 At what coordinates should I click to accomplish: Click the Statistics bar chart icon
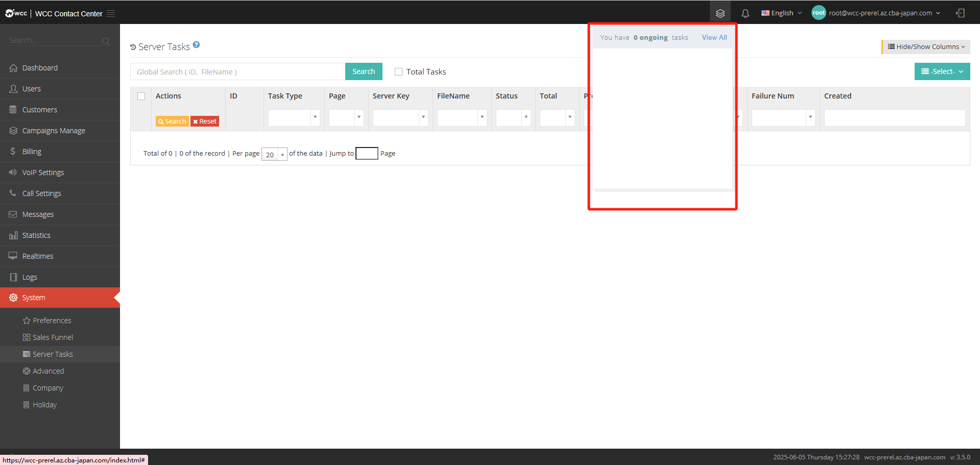[13, 235]
